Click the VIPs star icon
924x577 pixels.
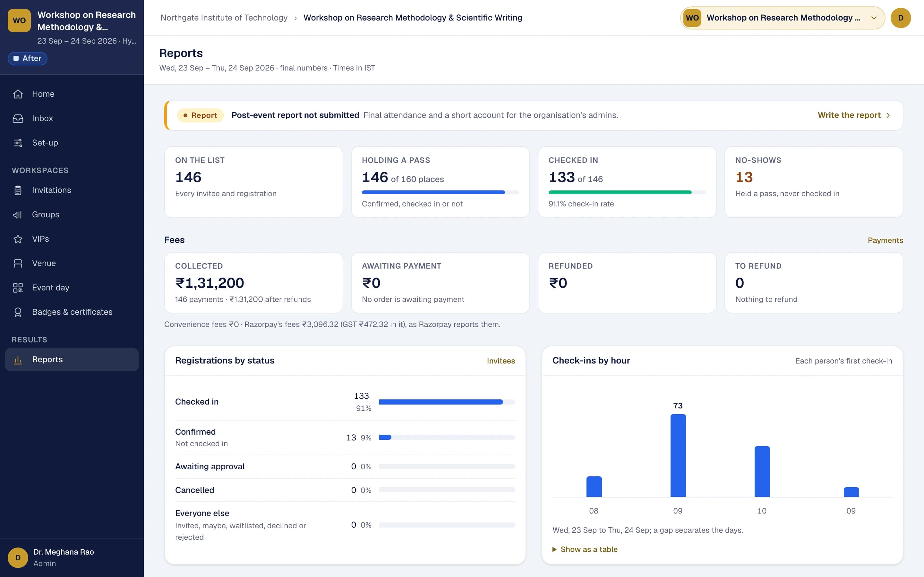click(18, 239)
